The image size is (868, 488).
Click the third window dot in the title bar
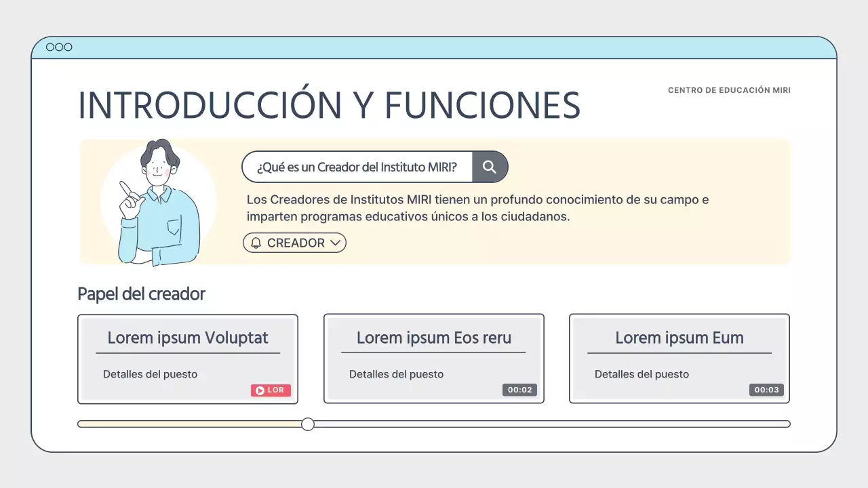pyautogui.click(x=68, y=47)
